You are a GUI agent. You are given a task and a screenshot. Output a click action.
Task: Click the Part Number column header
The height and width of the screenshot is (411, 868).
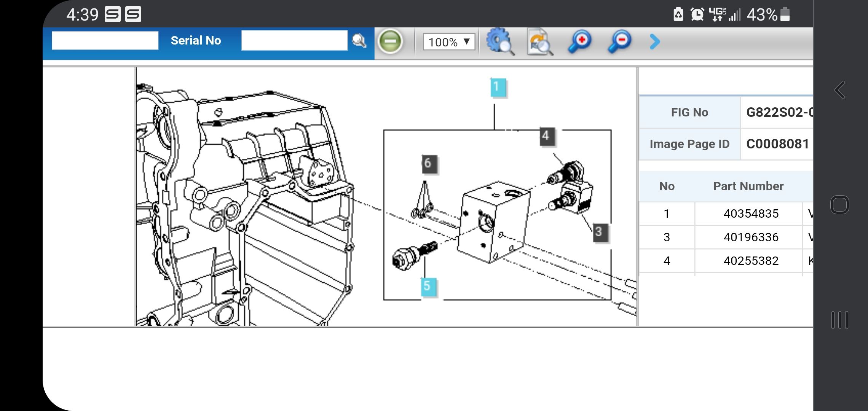748,186
